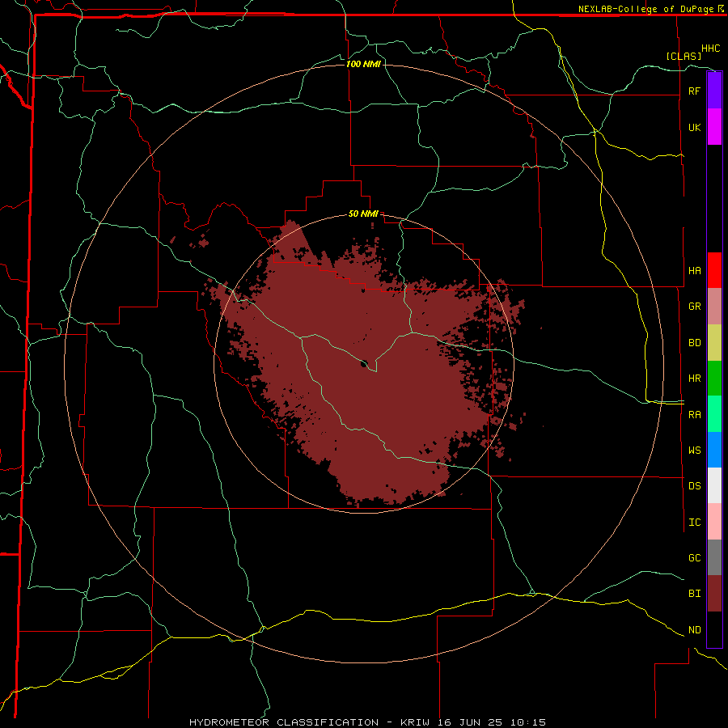Click the [CLAS] legend heading
This screenshot has width=728, height=728.
click(x=684, y=56)
